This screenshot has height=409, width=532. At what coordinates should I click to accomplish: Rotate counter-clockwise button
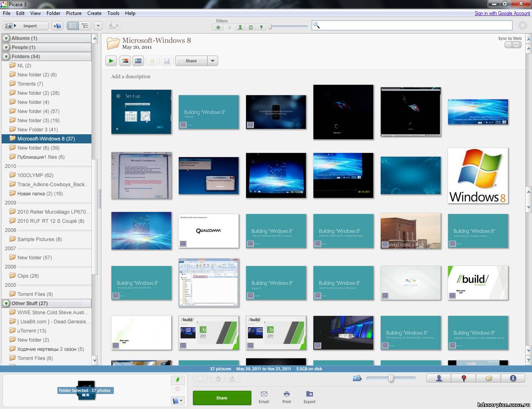tap(218, 379)
